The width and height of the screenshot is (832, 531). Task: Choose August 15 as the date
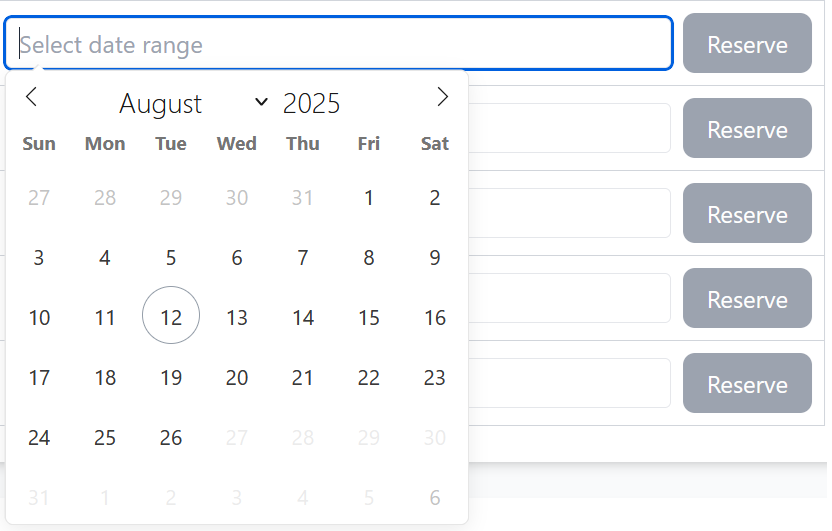click(369, 318)
